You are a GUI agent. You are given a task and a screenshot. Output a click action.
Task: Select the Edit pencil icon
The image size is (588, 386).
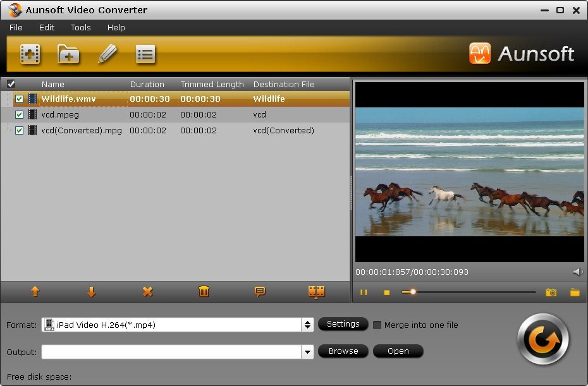(x=107, y=54)
